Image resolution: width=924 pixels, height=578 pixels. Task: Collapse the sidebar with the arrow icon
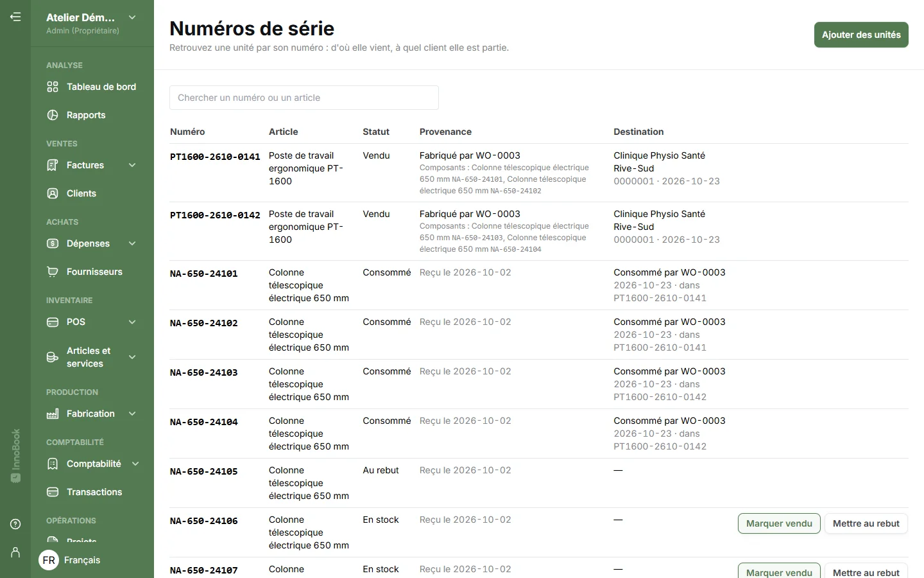[x=15, y=17]
